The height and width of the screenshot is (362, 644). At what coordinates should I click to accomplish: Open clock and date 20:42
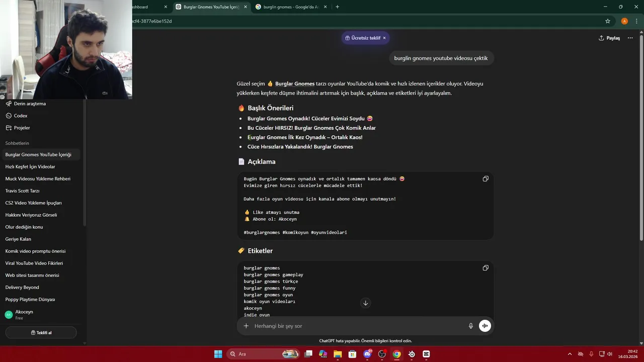pyautogui.click(x=629, y=354)
